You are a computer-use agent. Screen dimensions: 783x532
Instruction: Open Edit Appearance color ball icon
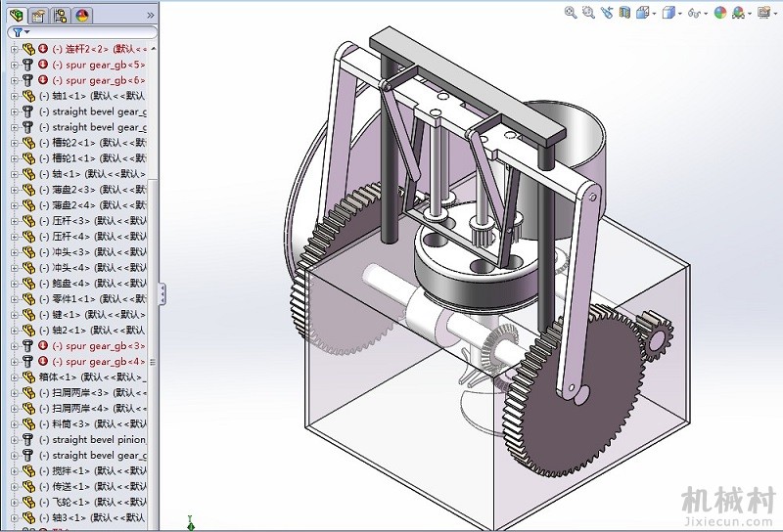tap(719, 13)
